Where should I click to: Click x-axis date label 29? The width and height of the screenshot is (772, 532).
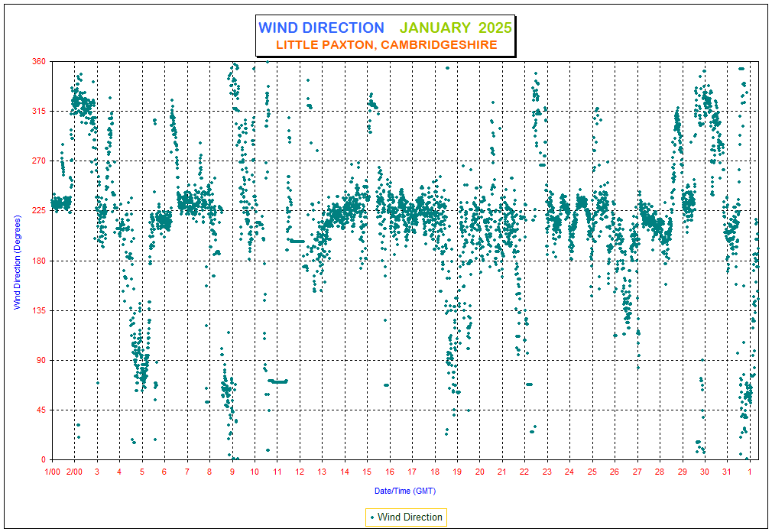pyautogui.click(x=683, y=472)
